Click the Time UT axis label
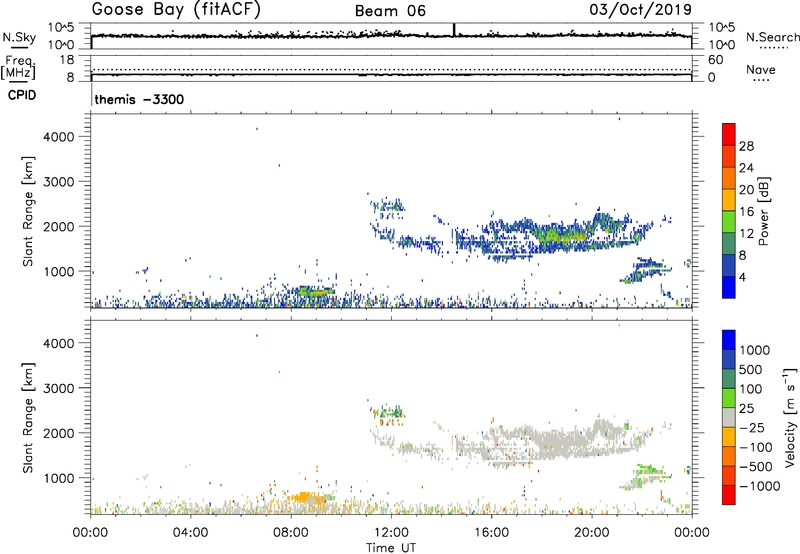This screenshot has height=554, width=800. point(391,548)
